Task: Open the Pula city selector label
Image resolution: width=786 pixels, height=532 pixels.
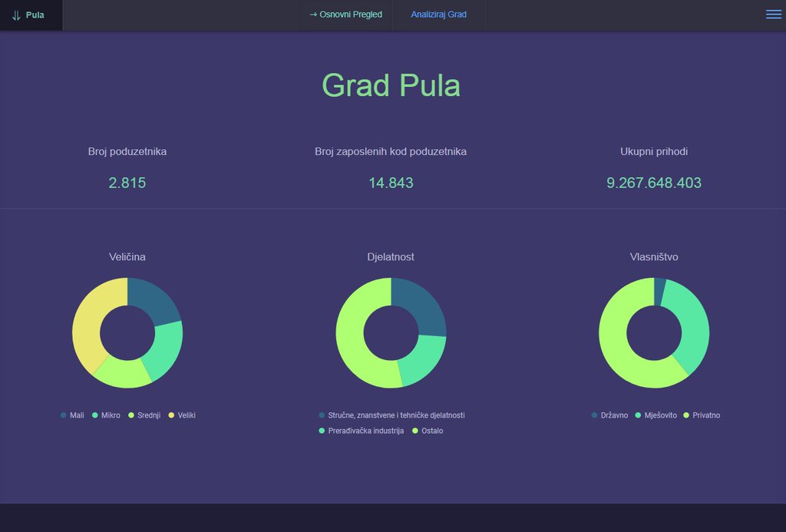Action: coord(35,15)
